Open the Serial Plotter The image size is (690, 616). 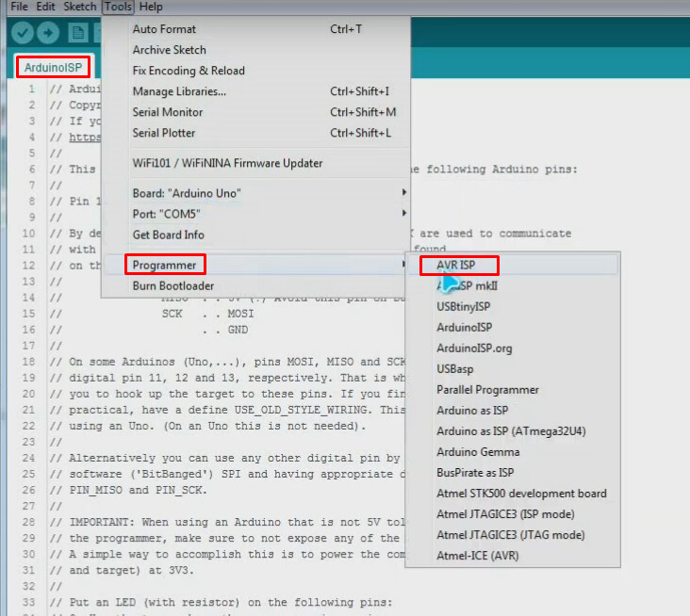pyautogui.click(x=255, y=133)
